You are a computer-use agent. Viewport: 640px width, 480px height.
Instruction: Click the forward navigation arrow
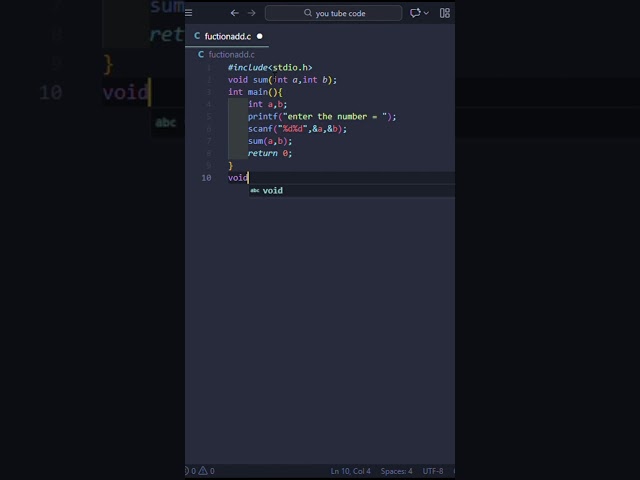click(x=251, y=13)
